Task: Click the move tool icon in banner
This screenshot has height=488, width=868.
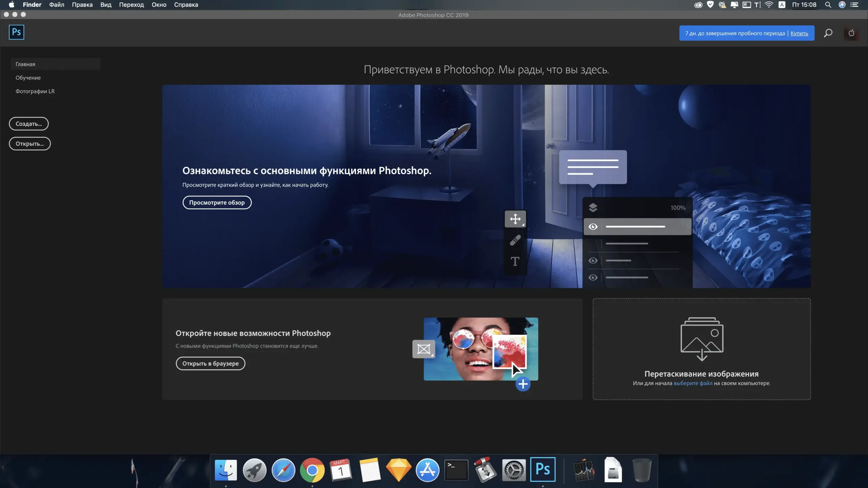Action: (515, 219)
